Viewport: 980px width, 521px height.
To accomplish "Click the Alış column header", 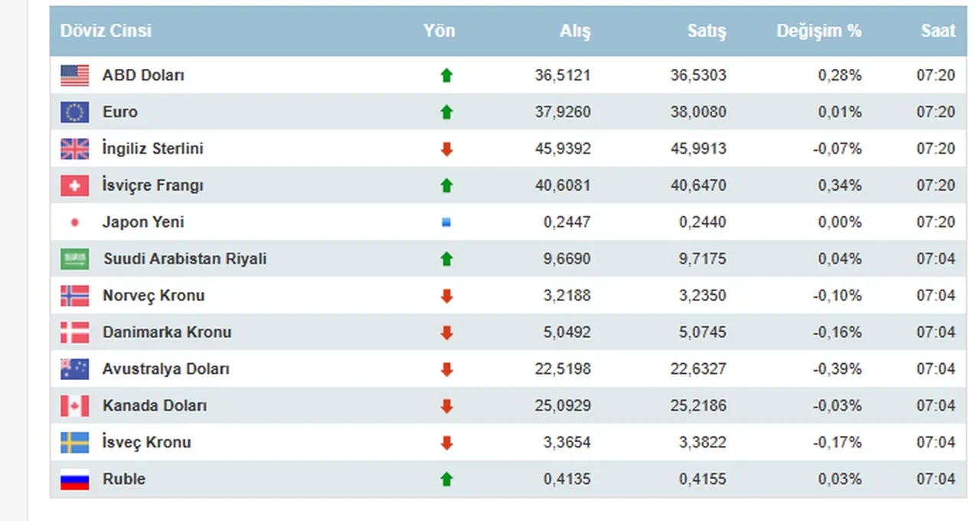I will click(x=575, y=31).
